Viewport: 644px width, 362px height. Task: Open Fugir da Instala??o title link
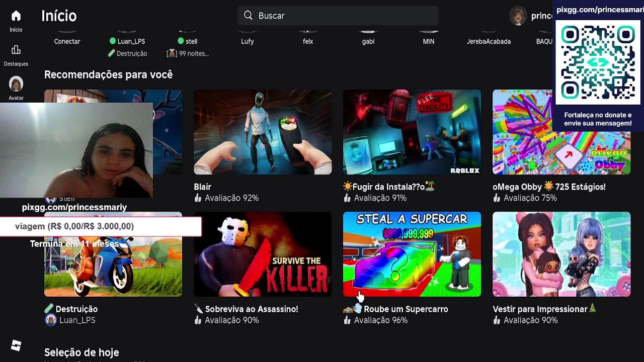click(x=389, y=187)
